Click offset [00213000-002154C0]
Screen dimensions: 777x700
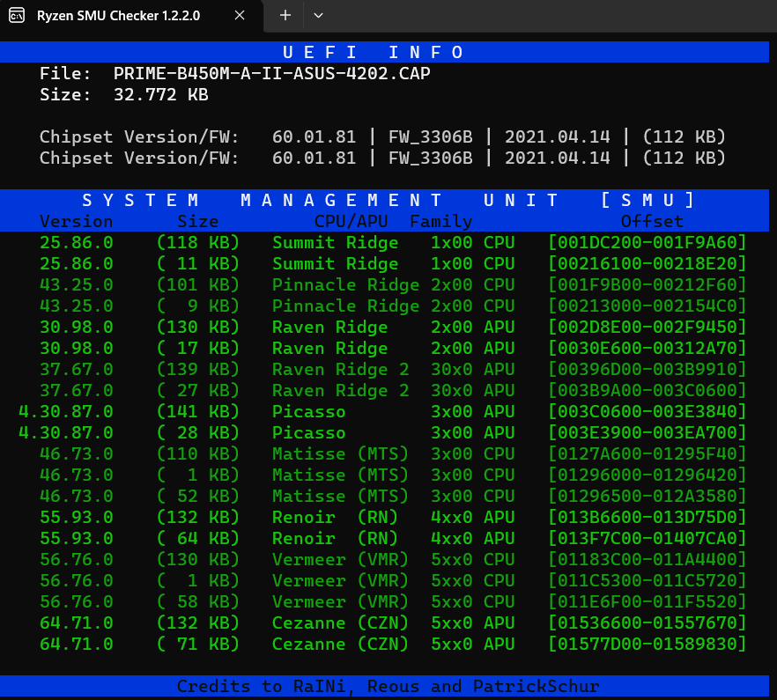647,306
